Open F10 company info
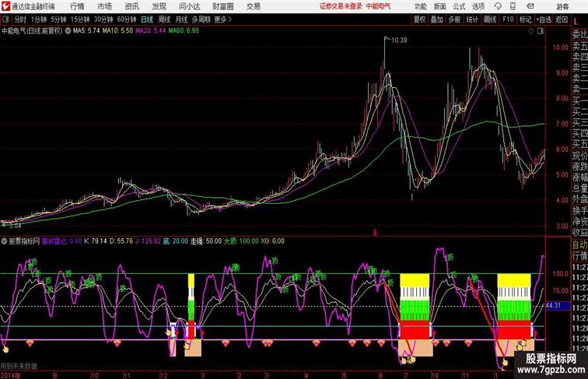The height and width of the screenshot is (379, 588). 508,19
